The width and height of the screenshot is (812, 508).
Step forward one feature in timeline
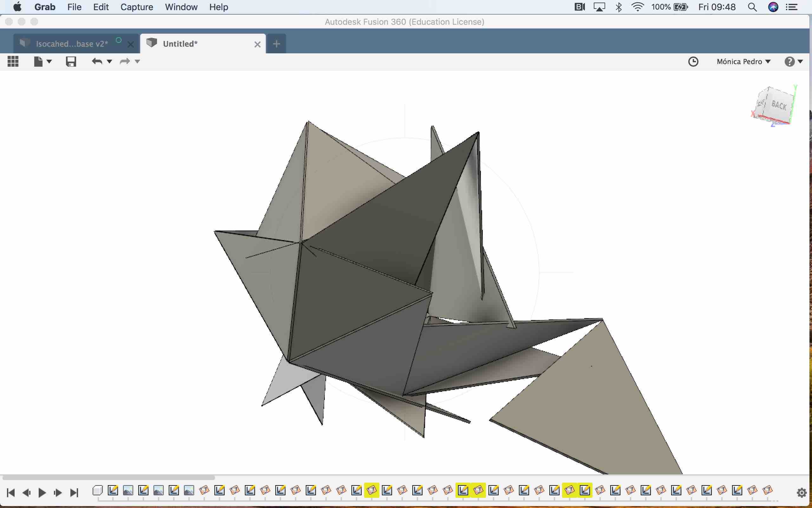coord(58,492)
